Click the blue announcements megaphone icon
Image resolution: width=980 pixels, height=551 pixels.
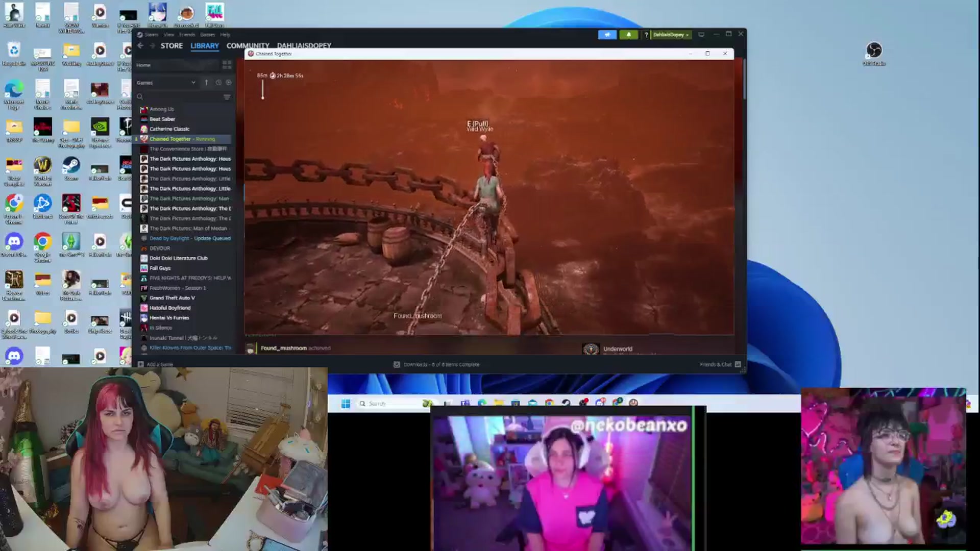[607, 35]
